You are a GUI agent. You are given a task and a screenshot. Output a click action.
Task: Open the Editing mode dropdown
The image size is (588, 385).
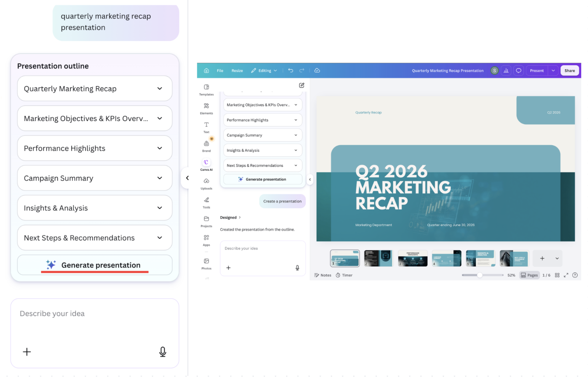[x=264, y=71]
